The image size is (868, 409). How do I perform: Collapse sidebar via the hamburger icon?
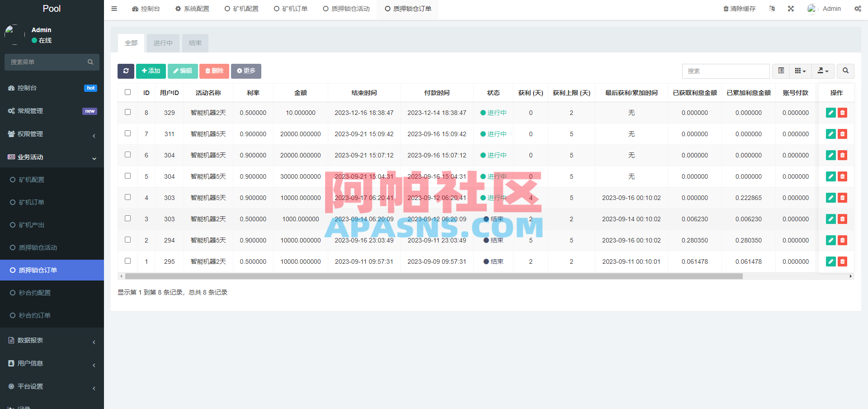pos(114,9)
